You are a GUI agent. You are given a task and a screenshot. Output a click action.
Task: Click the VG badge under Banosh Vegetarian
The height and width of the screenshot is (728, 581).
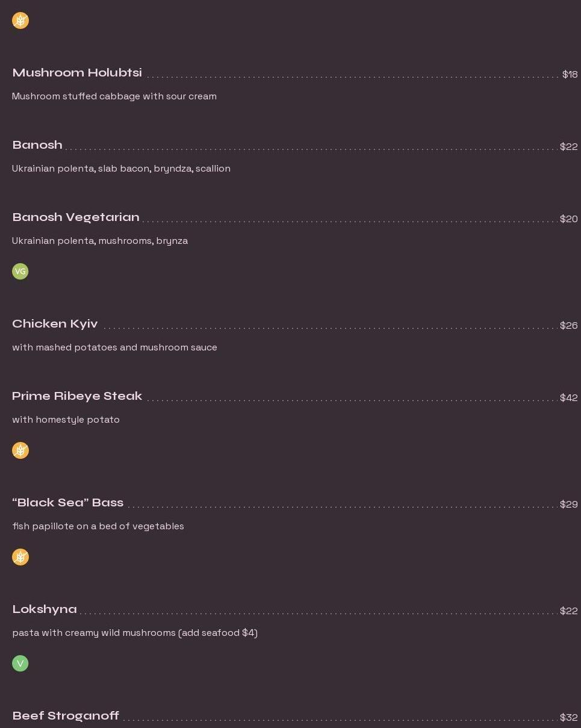tap(20, 272)
